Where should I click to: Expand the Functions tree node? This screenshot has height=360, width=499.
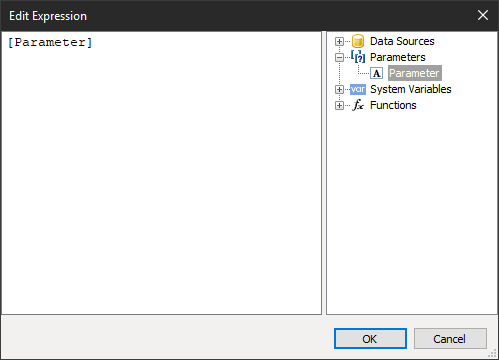coord(339,105)
